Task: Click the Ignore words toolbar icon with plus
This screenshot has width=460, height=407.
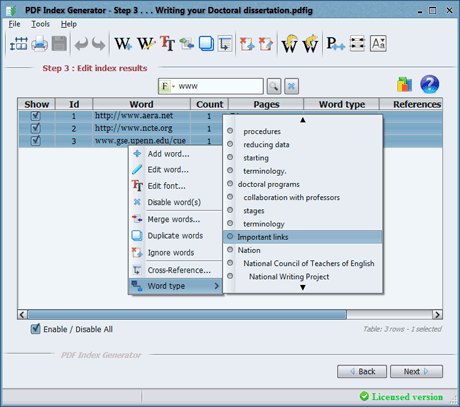Action: pyautogui.click(x=247, y=44)
